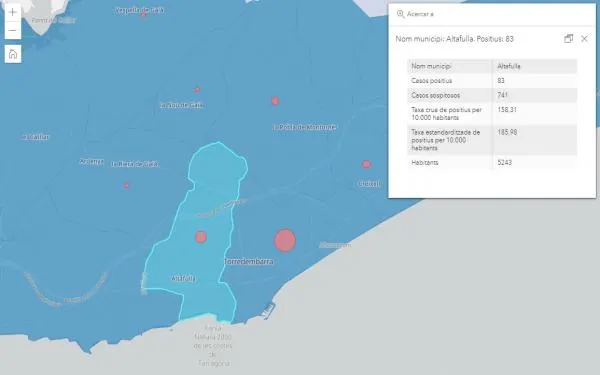The width and height of the screenshot is (600, 375).
Task: Click the Casos sospitosos row label
Action: click(x=435, y=95)
